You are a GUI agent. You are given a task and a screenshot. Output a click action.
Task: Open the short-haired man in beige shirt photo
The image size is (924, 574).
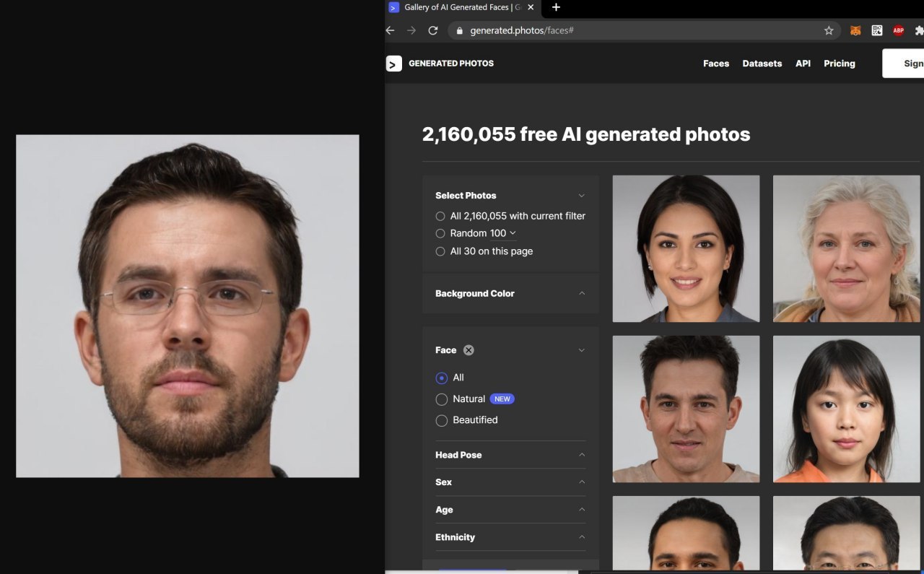[686, 409]
